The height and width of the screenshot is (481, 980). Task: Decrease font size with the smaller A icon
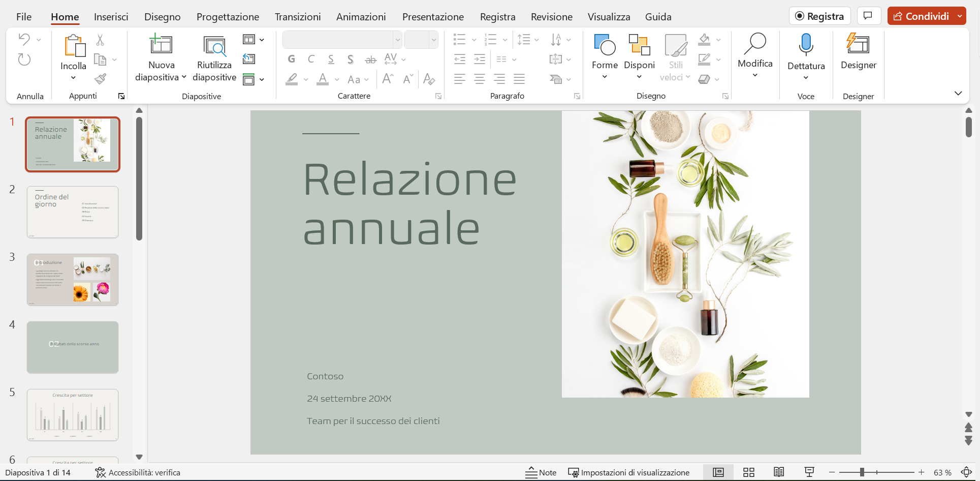408,79
